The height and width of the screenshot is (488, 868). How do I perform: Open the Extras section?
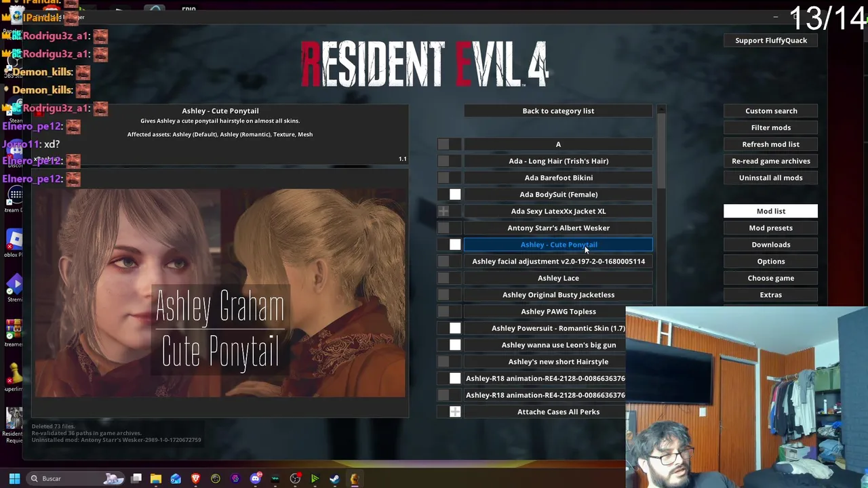(x=770, y=295)
